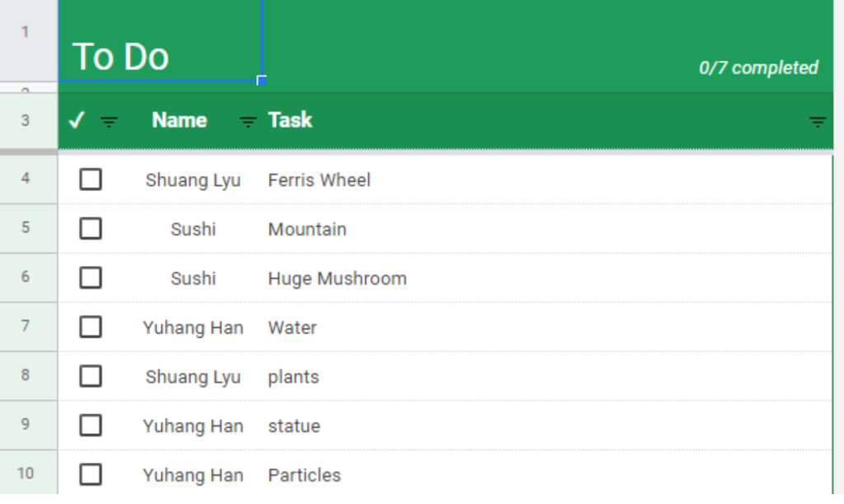Screen dimensions: 844x504
Task: Check the box for Ferris Wheel task
Action: click(91, 180)
